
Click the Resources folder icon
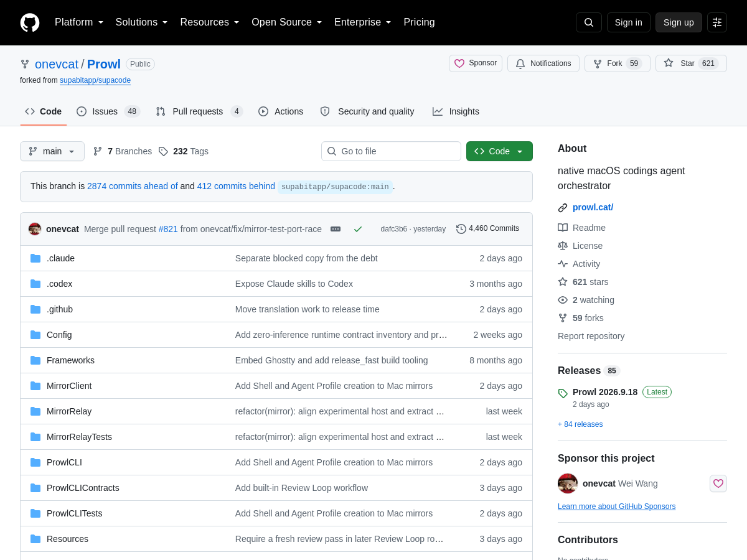35,539
